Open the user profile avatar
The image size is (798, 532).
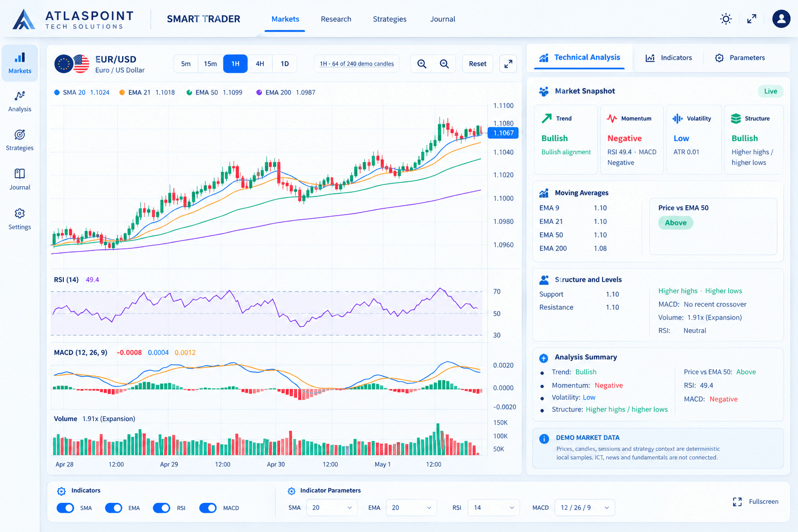781,19
